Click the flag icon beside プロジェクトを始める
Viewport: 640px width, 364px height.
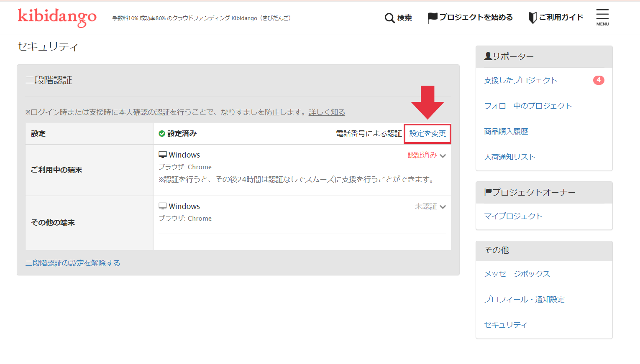pos(433,18)
